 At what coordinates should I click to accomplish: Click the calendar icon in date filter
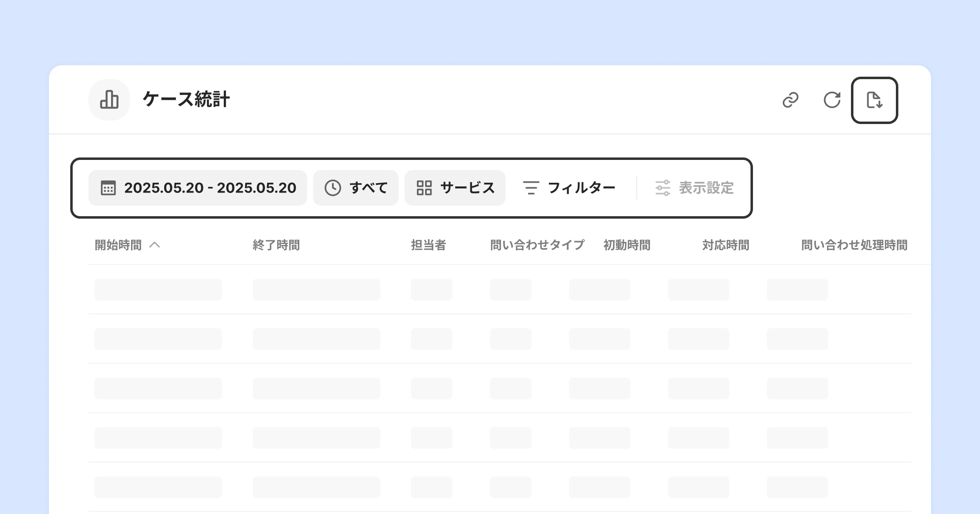tap(108, 188)
